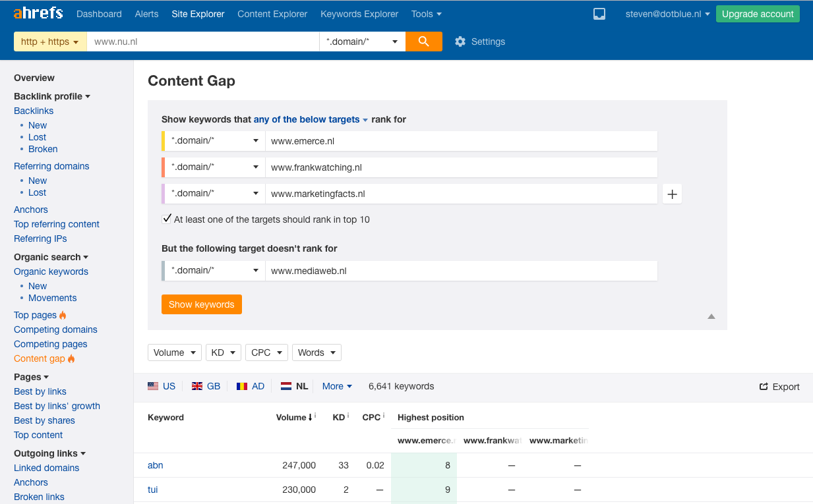Image resolution: width=813 pixels, height=504 pixels.
Task: Click the ahrefs logo
Action: (38, 13)
